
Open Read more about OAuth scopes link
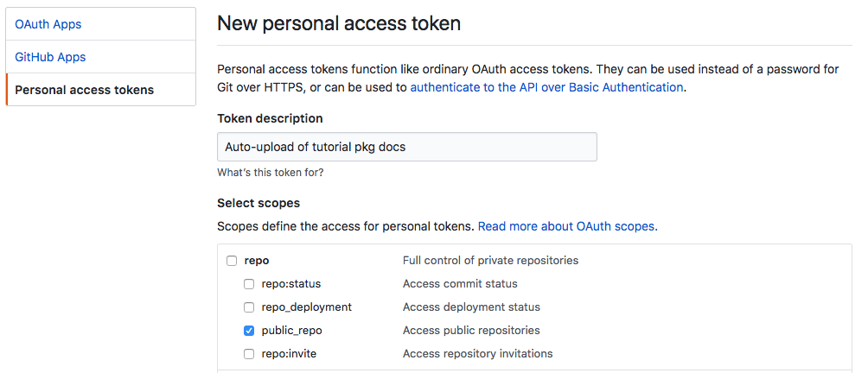pos(566,226)
